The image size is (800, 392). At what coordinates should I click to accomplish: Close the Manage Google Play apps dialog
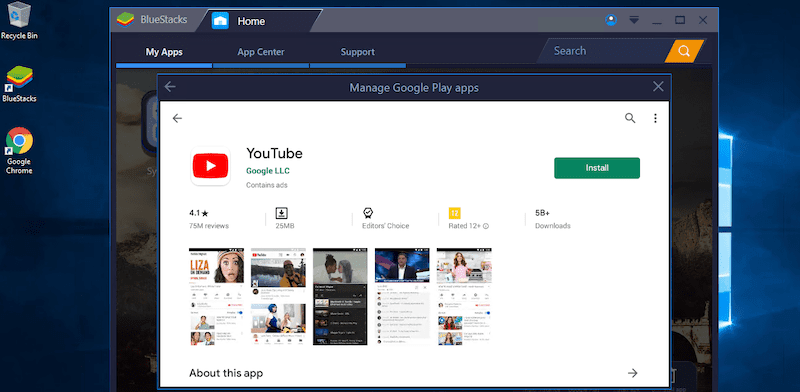[658, 87]
